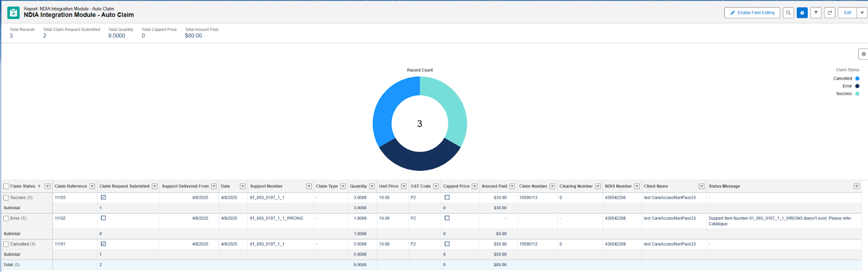
Task: Click the Edit report button
Action: click(x=847, y=12)
